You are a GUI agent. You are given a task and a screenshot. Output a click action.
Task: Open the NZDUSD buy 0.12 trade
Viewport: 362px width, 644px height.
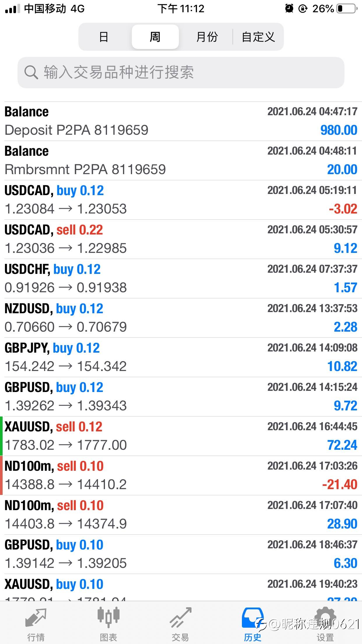(x=181, y=318)
